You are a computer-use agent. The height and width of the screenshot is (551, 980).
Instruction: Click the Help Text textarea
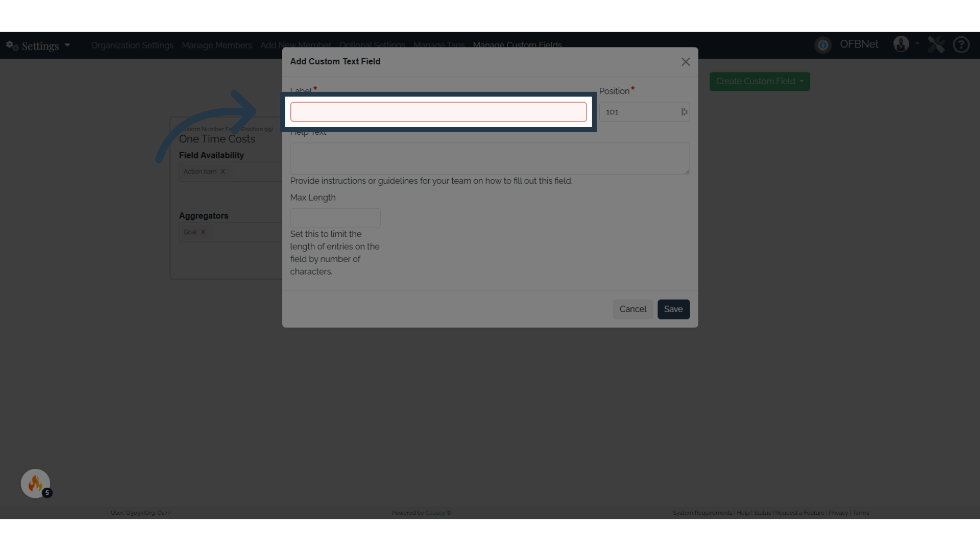[x=490, y=159]
